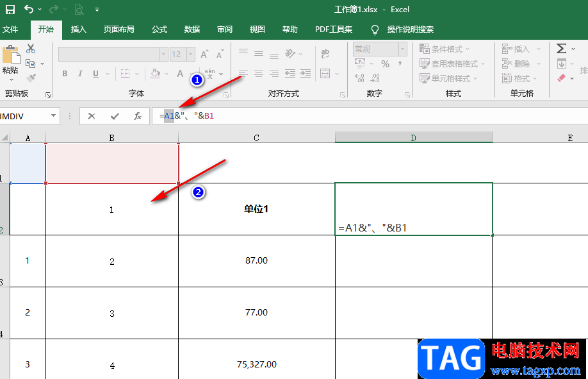Open 套用表格格式 table format menu

(452, 64)
